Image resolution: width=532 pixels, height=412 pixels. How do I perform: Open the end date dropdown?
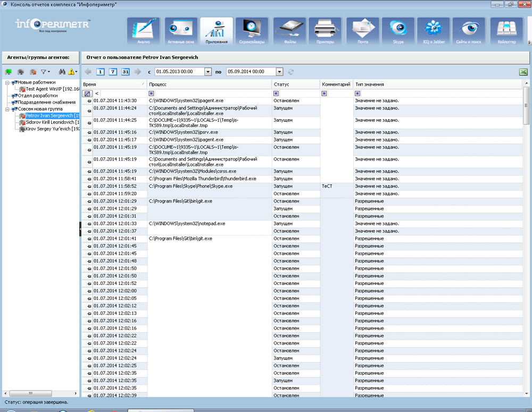tap(279, 72)
